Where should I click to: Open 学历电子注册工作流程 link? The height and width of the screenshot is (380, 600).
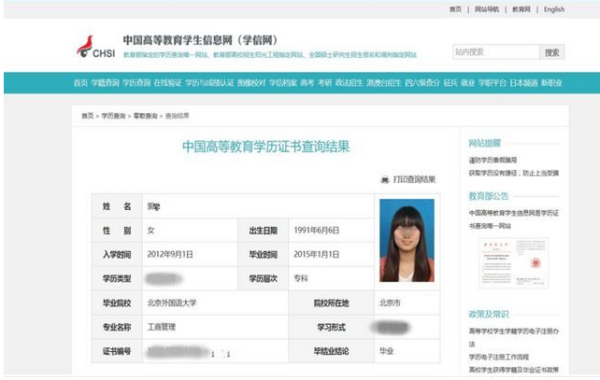tap(499, 357)
